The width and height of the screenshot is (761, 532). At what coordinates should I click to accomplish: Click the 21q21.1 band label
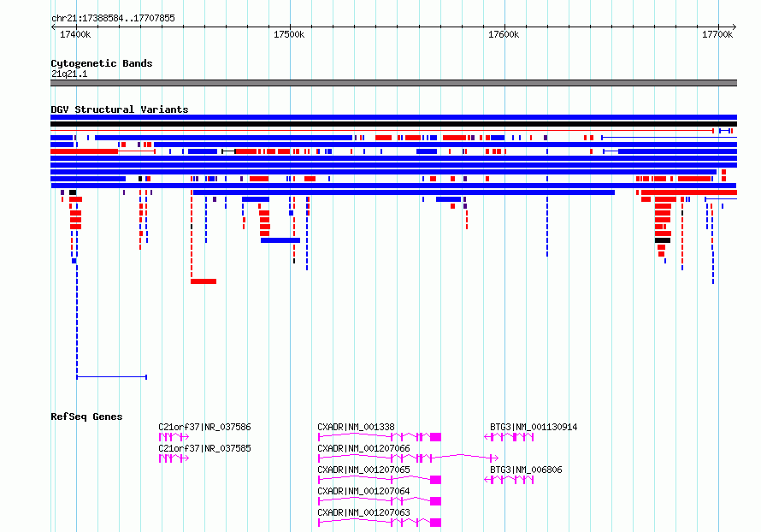[x=69, y=74]
